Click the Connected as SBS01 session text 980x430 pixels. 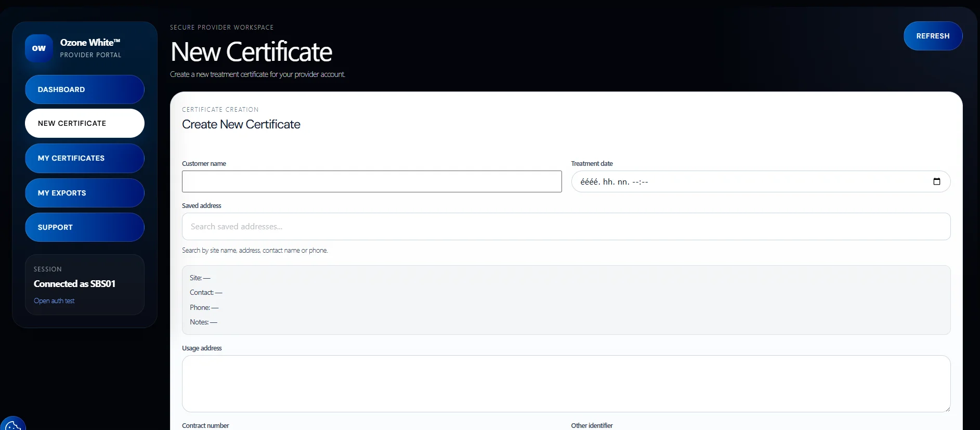point(74,283)
